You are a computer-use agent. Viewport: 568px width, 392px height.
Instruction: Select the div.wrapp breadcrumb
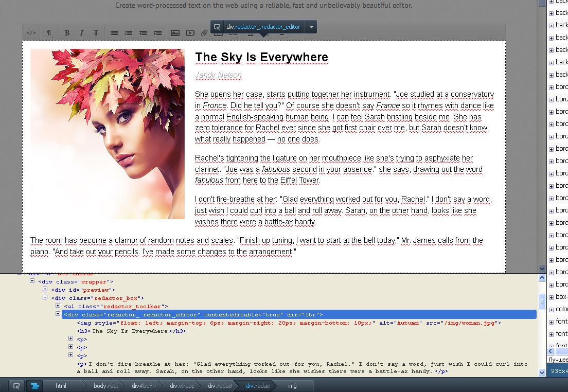coord(182,386)
